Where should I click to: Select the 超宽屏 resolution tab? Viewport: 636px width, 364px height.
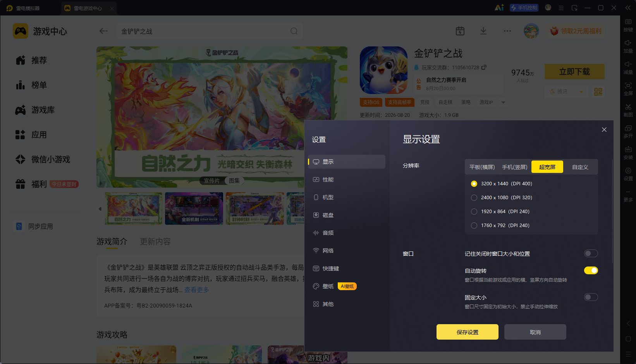coord(547,167)
